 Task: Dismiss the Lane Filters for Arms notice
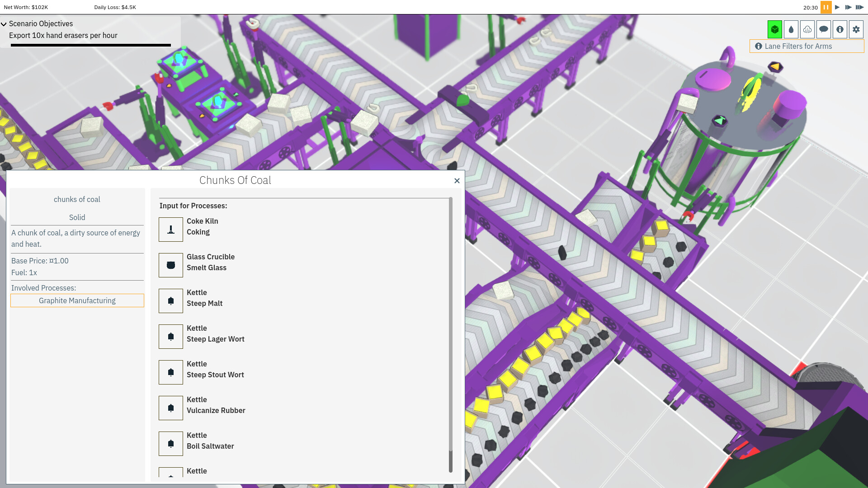coord(807,46)
